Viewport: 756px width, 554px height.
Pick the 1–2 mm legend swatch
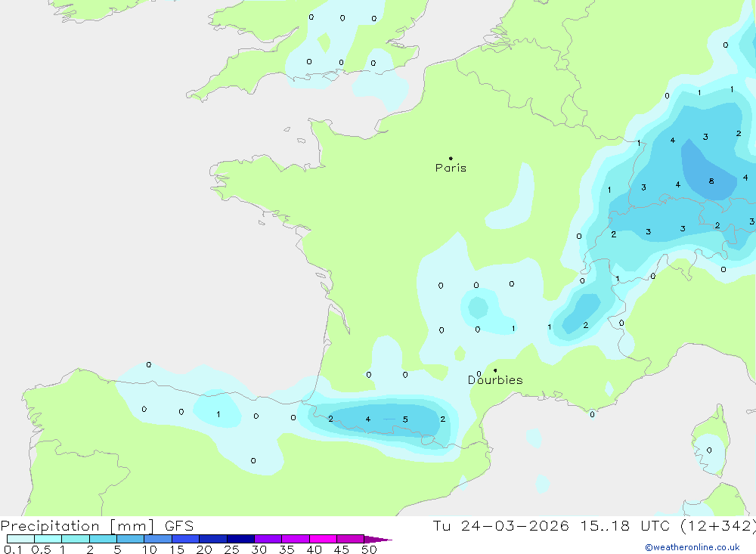pos(75,539)
